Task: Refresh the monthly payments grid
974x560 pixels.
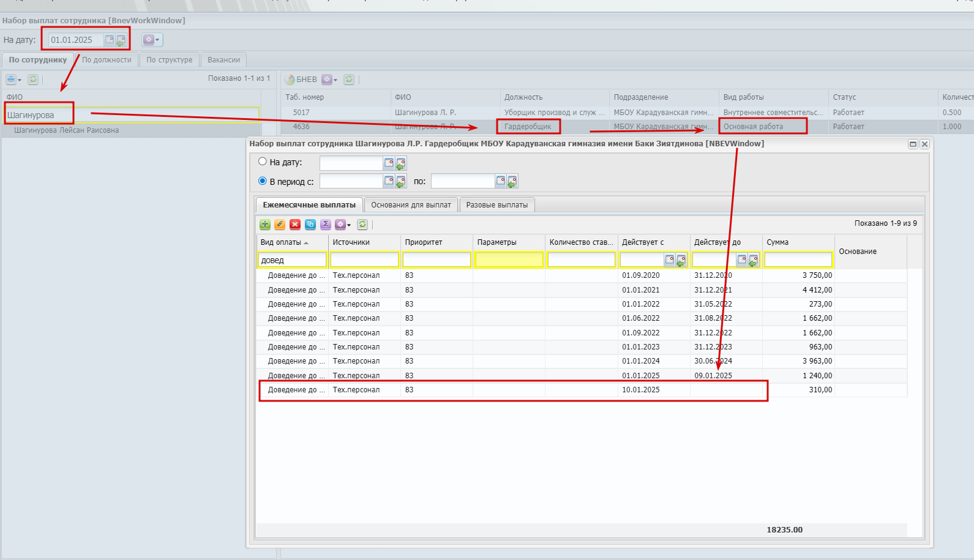Action: [362, 225]
